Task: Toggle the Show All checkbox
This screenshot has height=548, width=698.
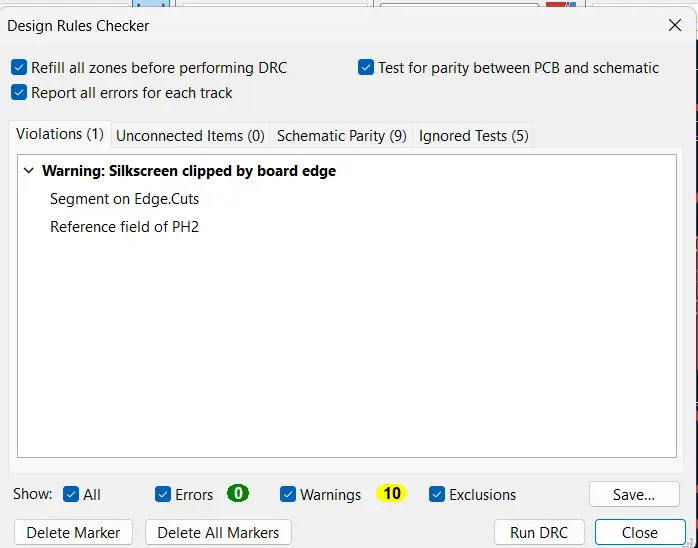Action: [x=71, y=494]
